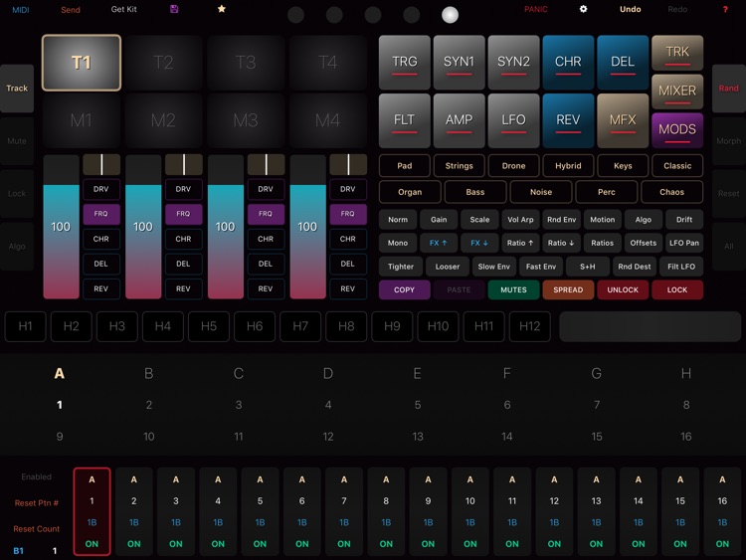This screenshot has height=560, width=746.
Task: Click the red LOCK button
Action: tap(677, 289)
